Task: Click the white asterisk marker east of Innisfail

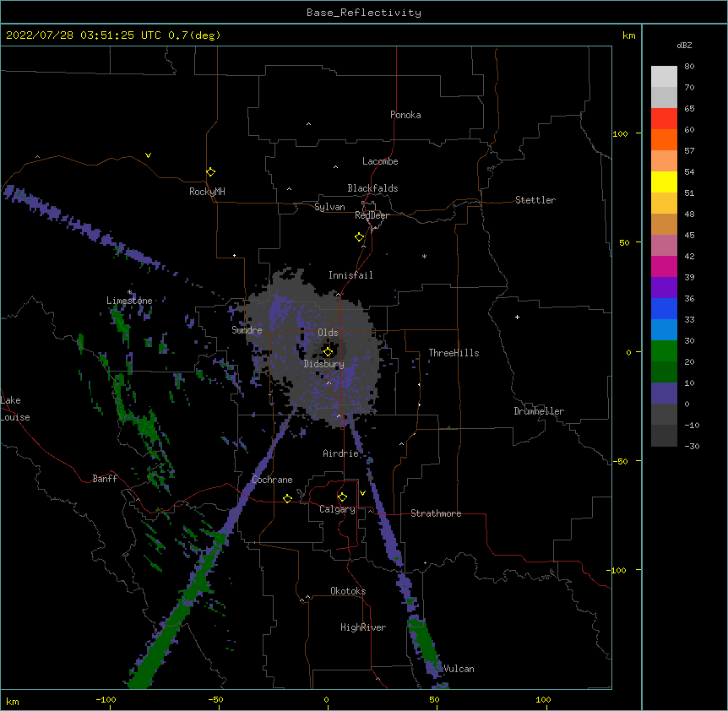Action: pyautogui.click(x=424, y=256)
